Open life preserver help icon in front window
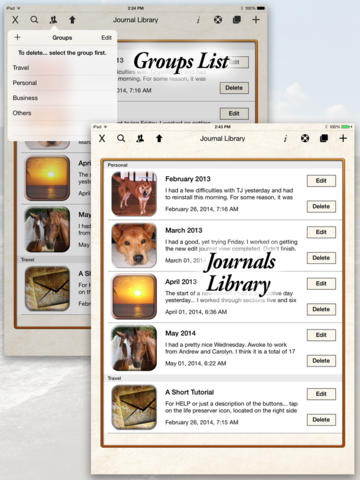 tap(305, 138)
